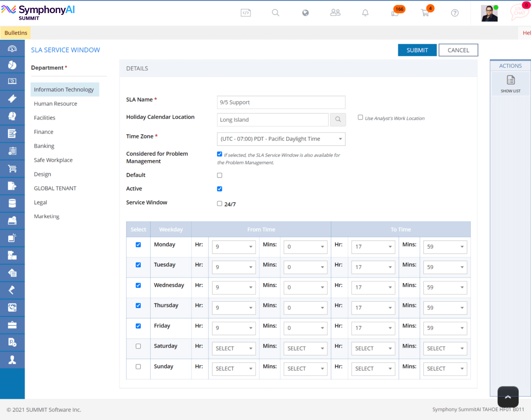531x420 pixels.
Task: Open Monday From Time hour dropdown
Action: (x=234, y=247)
